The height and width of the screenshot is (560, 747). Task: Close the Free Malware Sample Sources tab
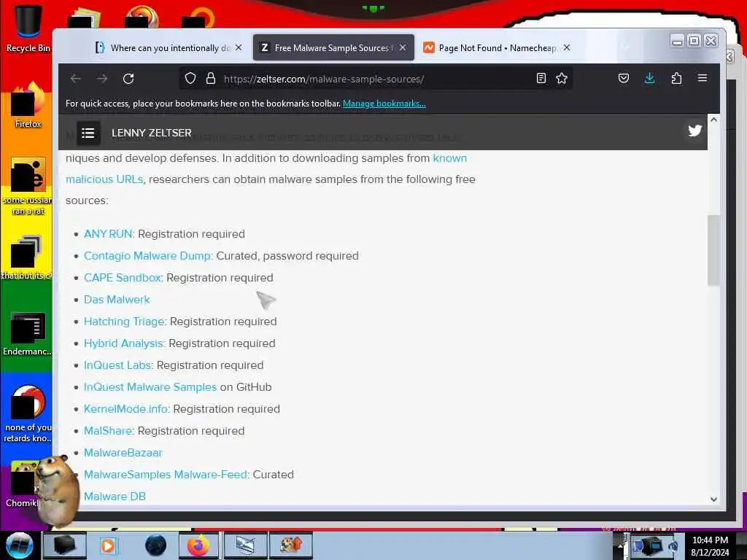click(x=403, y=47)
